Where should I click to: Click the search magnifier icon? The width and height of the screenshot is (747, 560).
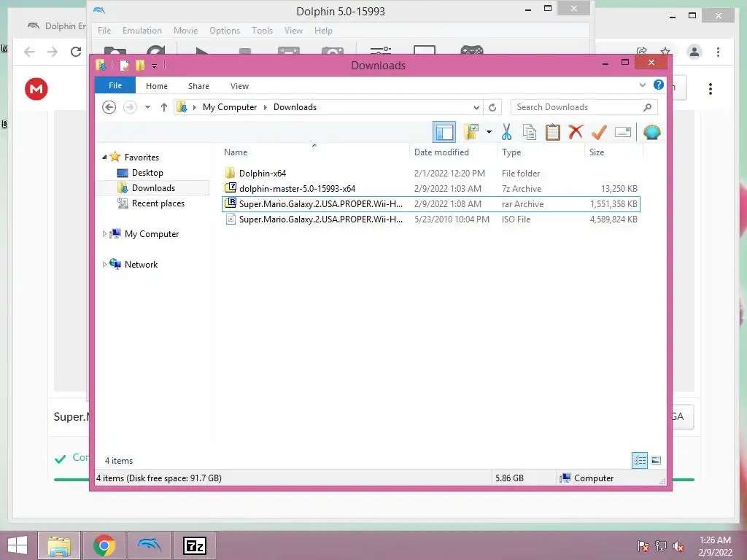tap(647, 107)
